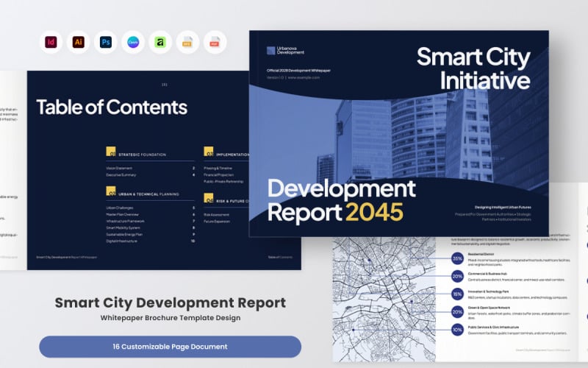Click the 20% Green & Open Space circle

click(x=457, y=311)
